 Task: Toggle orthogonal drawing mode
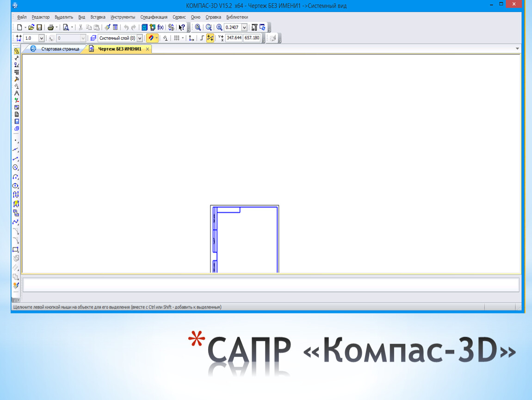tap(202, 38)
